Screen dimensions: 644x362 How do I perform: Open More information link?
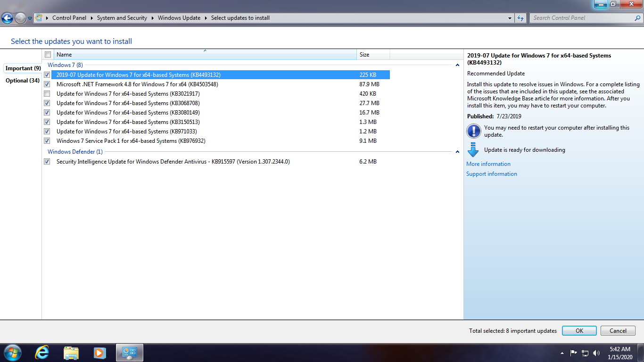(488, 164)
